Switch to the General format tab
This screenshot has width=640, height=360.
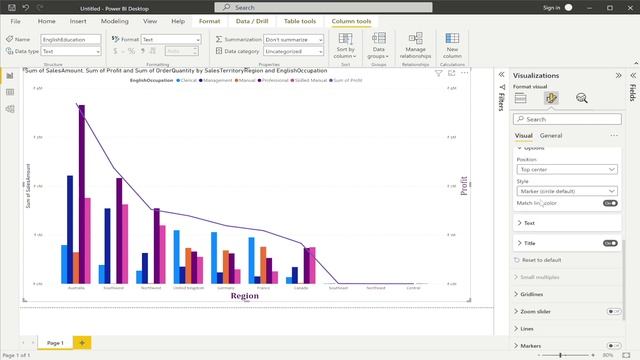(551, 136)
